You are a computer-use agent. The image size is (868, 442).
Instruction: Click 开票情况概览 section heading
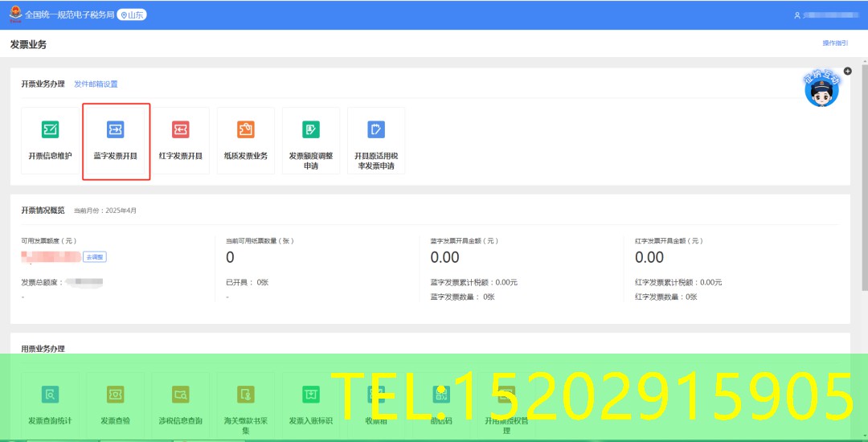pos(43,211)
